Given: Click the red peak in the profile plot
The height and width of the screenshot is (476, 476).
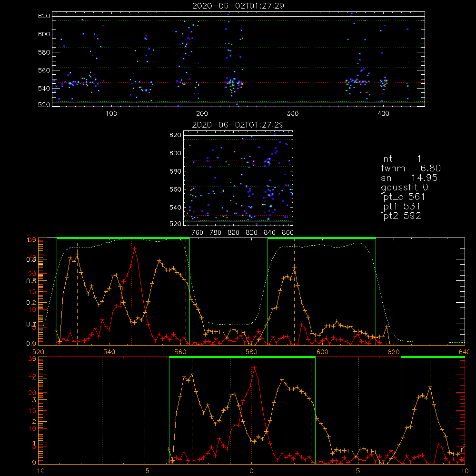Looking at the screenshot, I should [135, 248].
